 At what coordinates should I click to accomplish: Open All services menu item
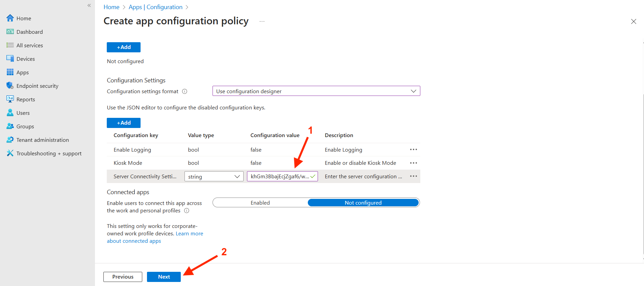(30, 45)
